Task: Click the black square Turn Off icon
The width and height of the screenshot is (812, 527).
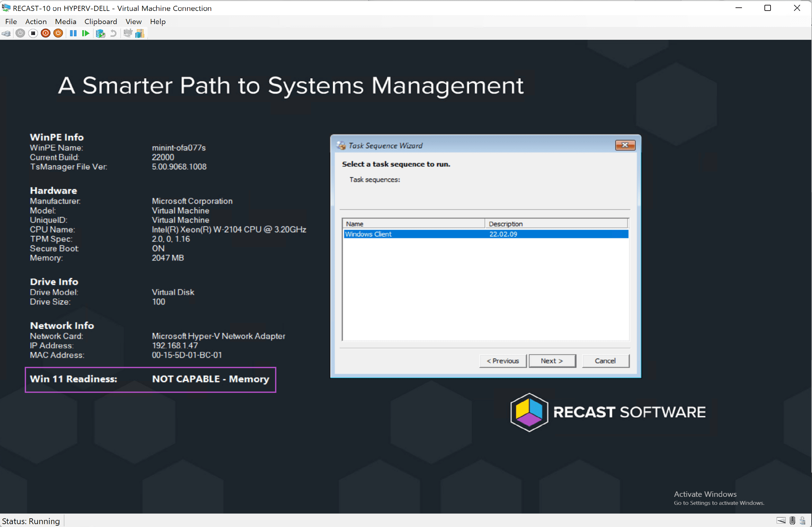Action: tap(33, 33)
